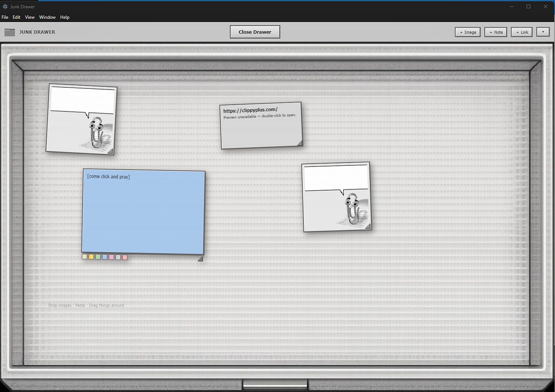Add a new link with + Link
The height and width of the screenshot is (392, 555).
click(x=522, y=32)
